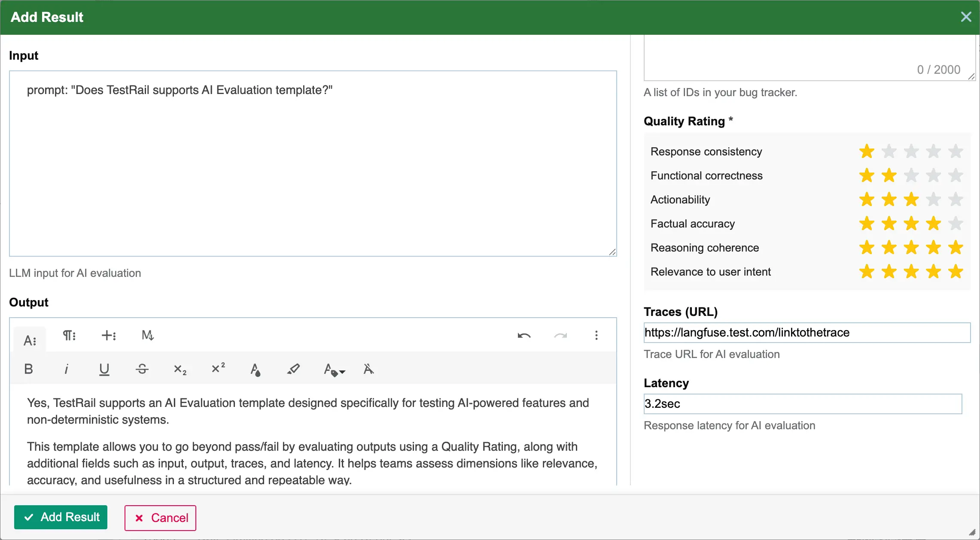Viewport: 980px width, 540px height.
Task: Set Actionability to one star
Action: (x=867, y=199)
